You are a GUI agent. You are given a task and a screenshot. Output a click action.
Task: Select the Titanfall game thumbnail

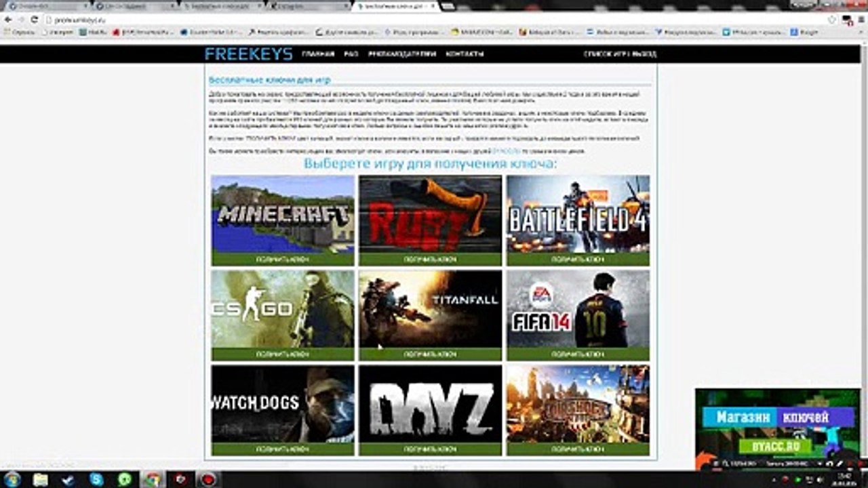(x=431, y=309)
